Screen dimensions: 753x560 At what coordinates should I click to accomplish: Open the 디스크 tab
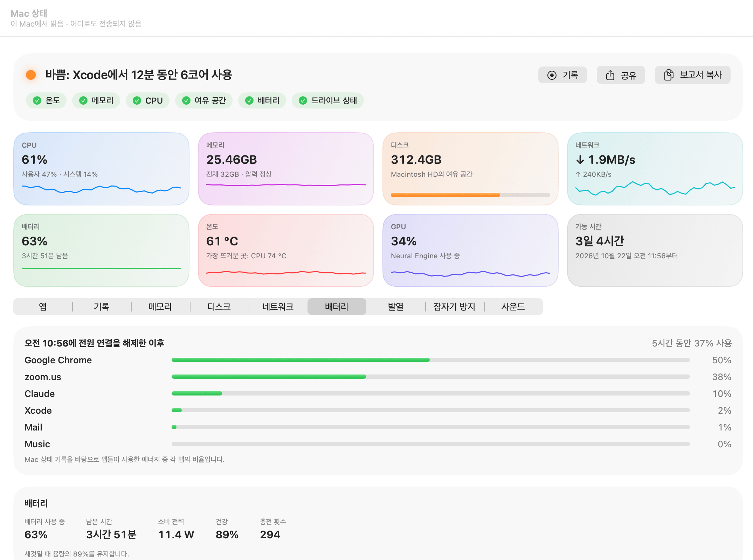pos(219,307)
